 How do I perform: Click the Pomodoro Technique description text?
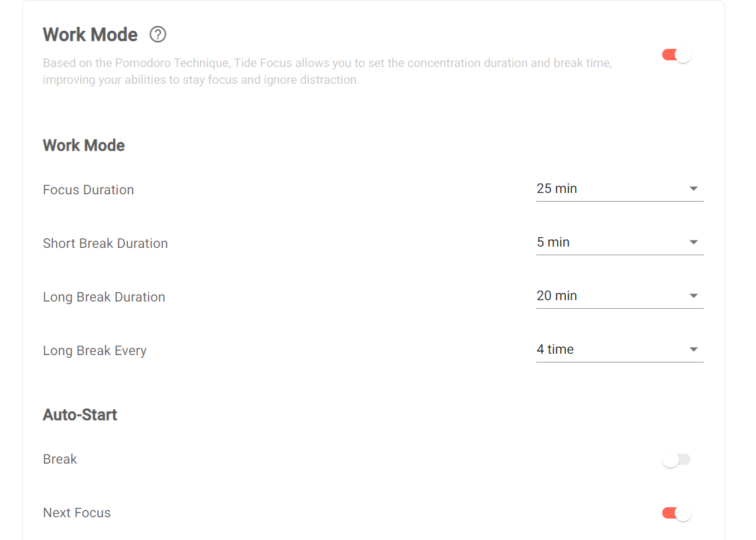[x=327, y=72]
